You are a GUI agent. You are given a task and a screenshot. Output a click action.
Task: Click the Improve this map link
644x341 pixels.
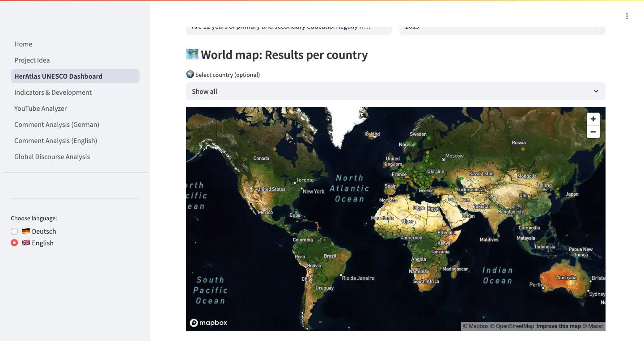pyautogui.click(x=559, y=326)
